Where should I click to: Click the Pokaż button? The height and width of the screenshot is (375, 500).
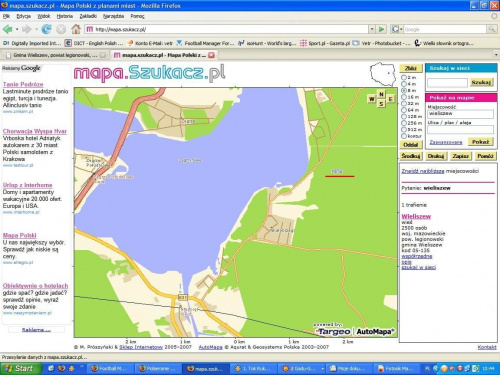[x=480, y=142]
